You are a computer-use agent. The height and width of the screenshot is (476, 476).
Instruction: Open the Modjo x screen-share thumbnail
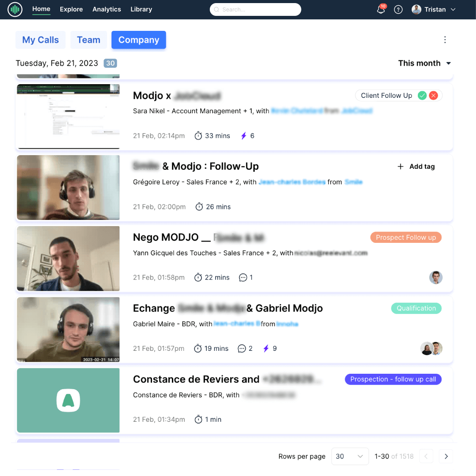[x=68, y=116]
